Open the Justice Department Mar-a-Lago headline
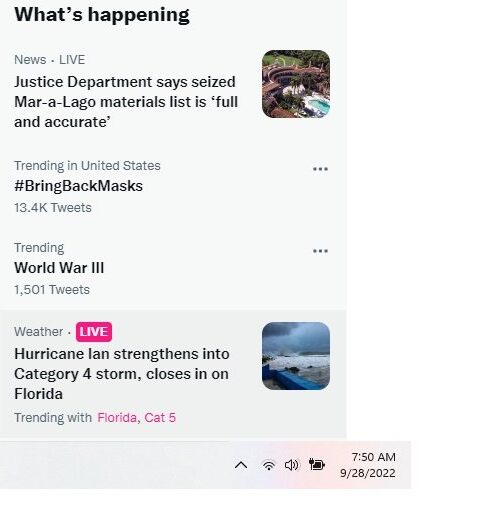This screenshot has height=523, width=480. [126, 102]
